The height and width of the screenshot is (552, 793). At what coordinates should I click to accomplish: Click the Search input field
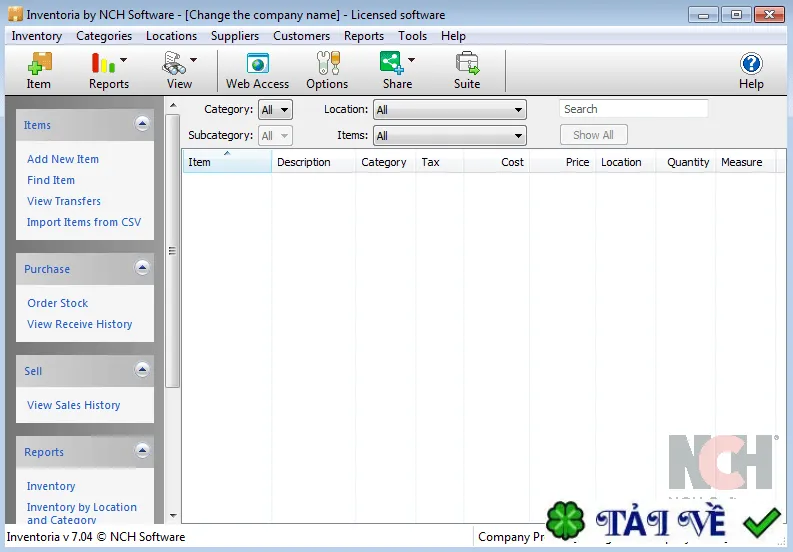pyautogui.click(x=634, y=109)
